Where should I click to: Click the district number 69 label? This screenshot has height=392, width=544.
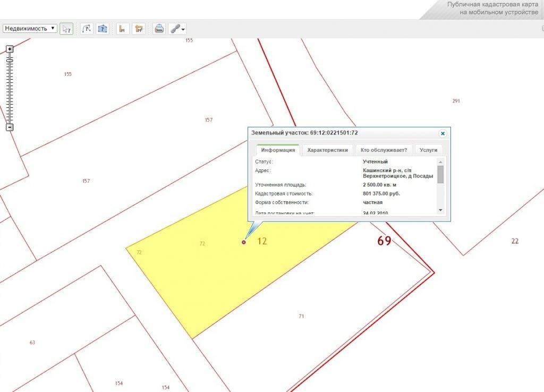tap(385, 241)
